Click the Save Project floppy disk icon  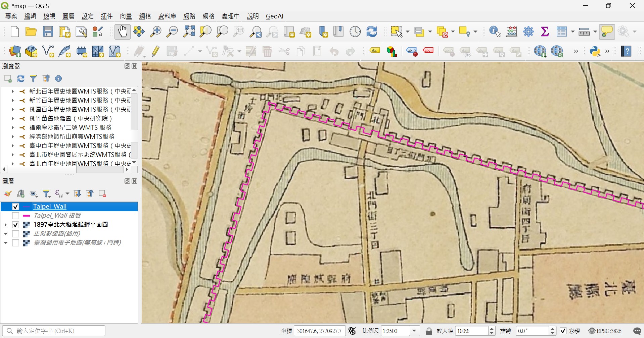(48, 32)
